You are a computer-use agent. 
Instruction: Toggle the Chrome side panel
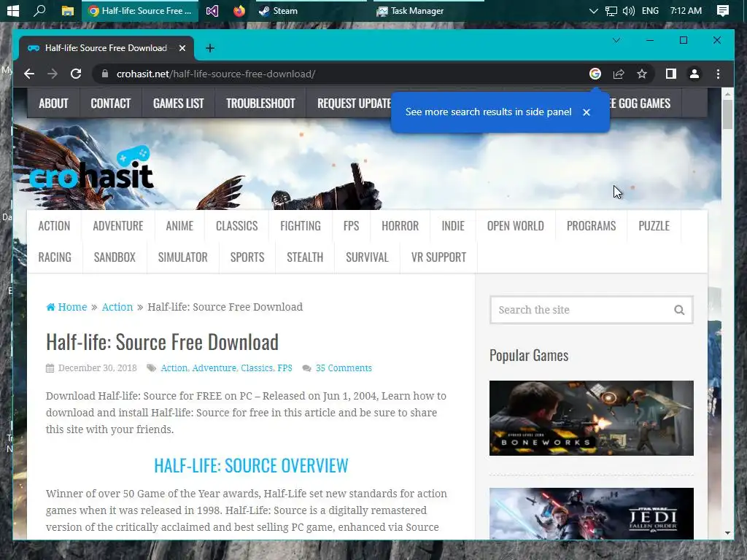[671, 74]
